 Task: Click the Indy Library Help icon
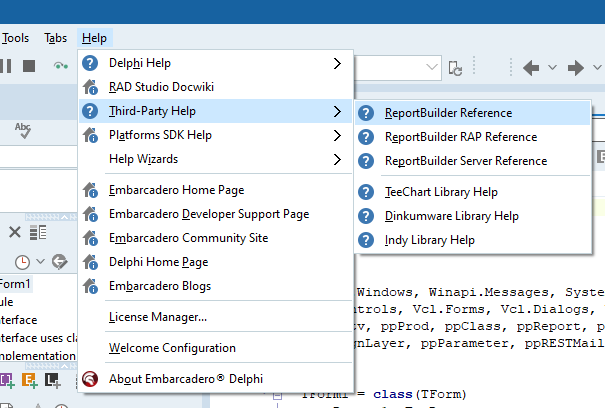click(x=366, y=240)
